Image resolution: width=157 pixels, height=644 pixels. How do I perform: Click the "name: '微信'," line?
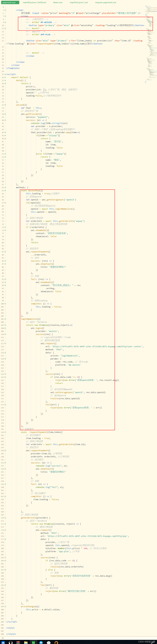tap(53, 160)
